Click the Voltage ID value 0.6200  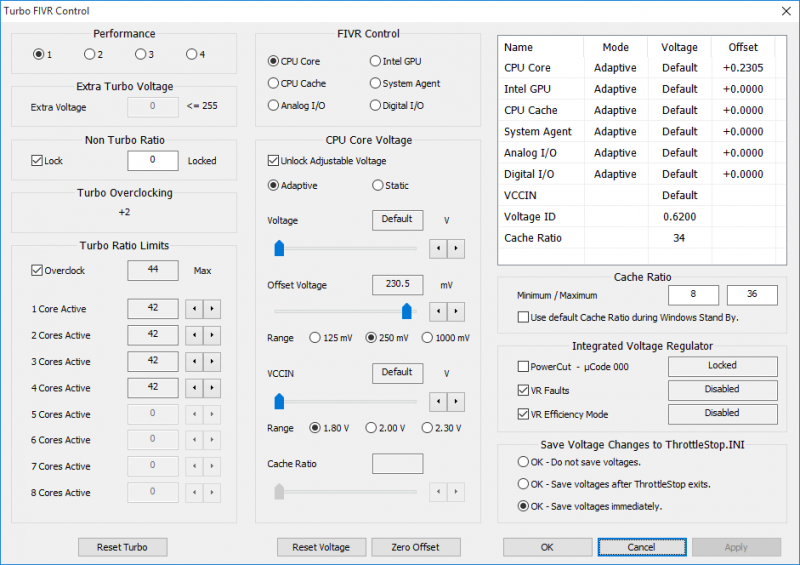pyautogui.click(x=680, y=216)
